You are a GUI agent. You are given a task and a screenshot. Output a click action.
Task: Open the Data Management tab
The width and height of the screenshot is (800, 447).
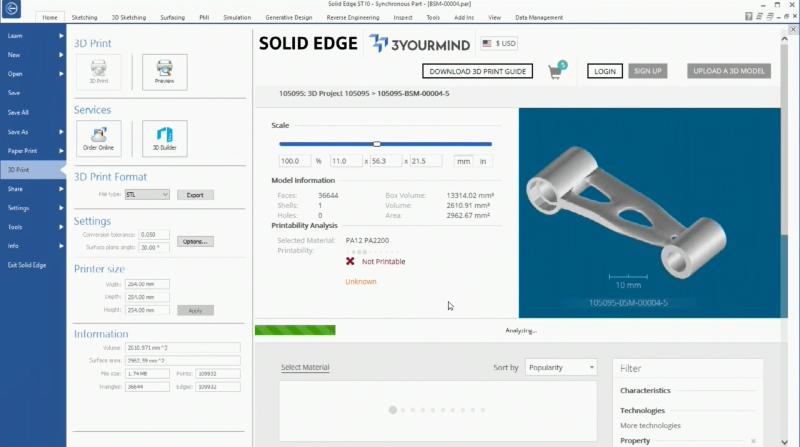click(x=539, y=17)
